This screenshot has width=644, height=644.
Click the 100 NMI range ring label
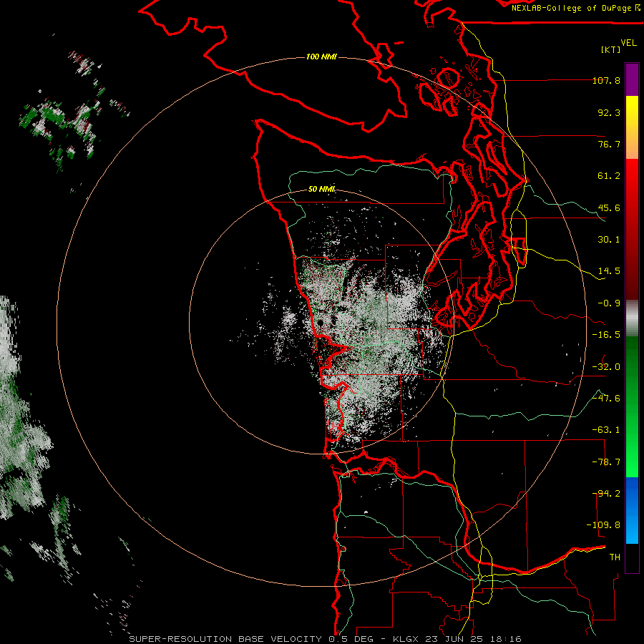321,57
